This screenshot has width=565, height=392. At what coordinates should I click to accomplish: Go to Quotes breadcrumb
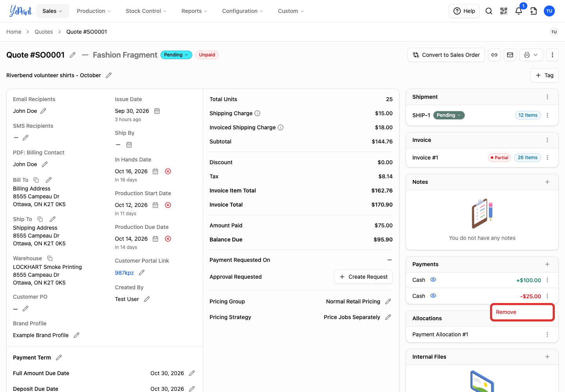click(44, 32)
